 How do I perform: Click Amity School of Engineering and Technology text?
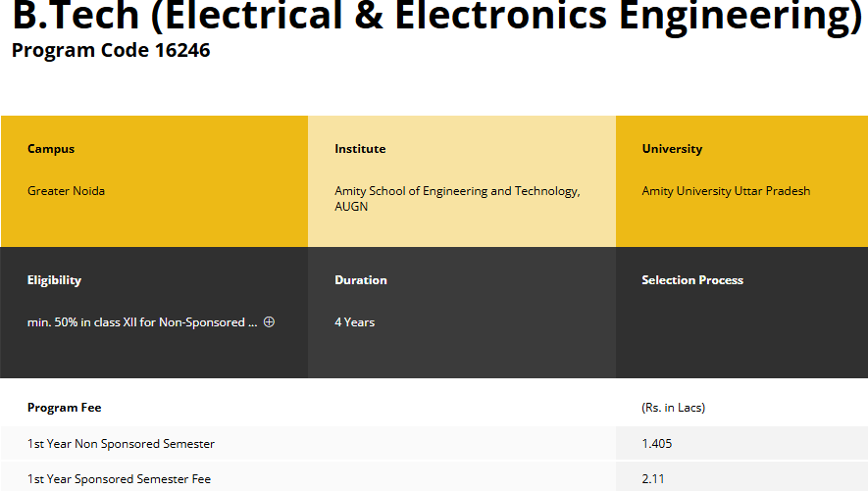point(457,199)
